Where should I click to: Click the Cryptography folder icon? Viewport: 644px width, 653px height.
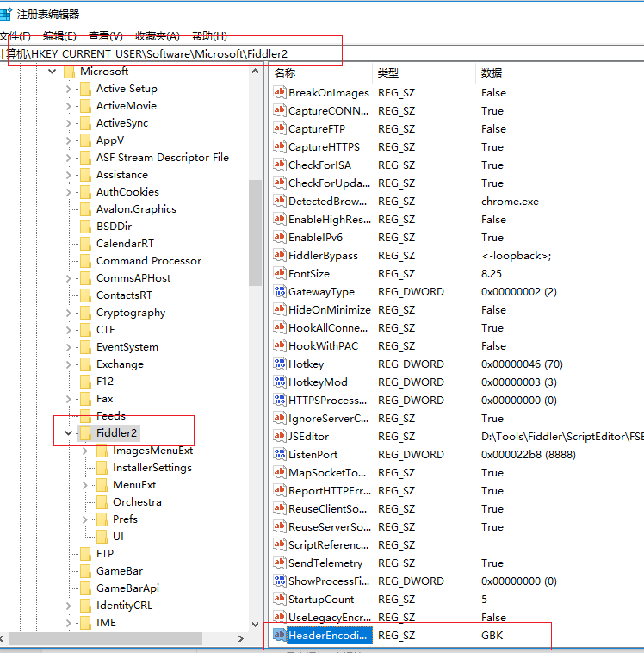click(86, 313)
